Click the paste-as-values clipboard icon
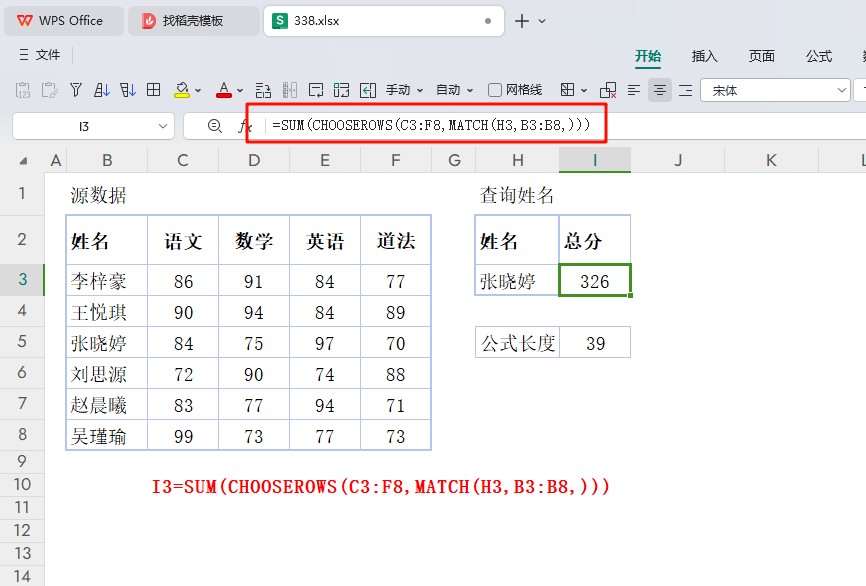The width and height of the screenshot is (866, 586). 23,90
